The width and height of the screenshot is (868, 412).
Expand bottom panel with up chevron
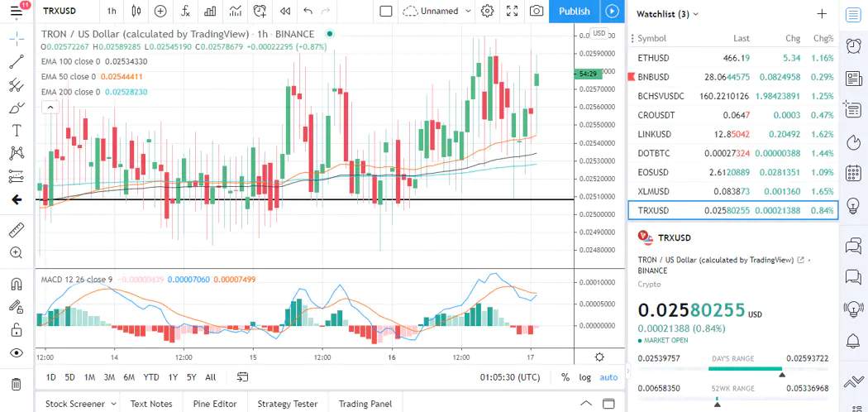(585, 403)
